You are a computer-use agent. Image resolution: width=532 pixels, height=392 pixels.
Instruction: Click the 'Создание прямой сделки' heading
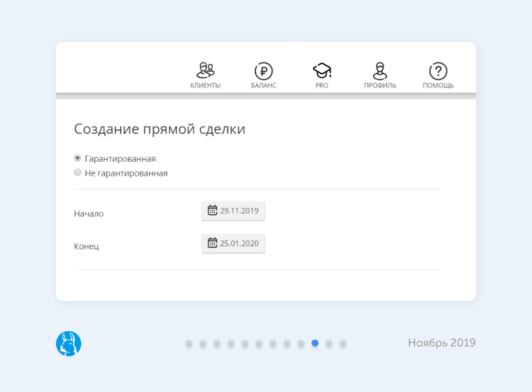tap(160, 129)
